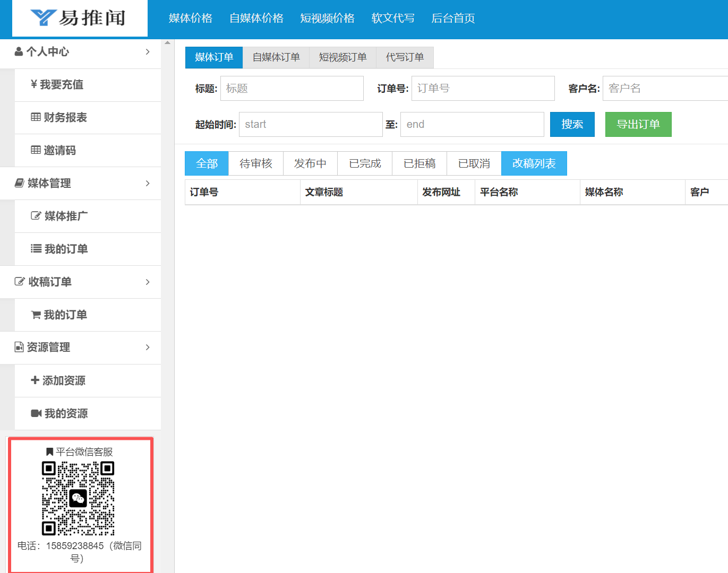The height and width of the screenshot is (573, 728).
Task: Click the file icon beside 资源管理
Action: coord(19,347)
